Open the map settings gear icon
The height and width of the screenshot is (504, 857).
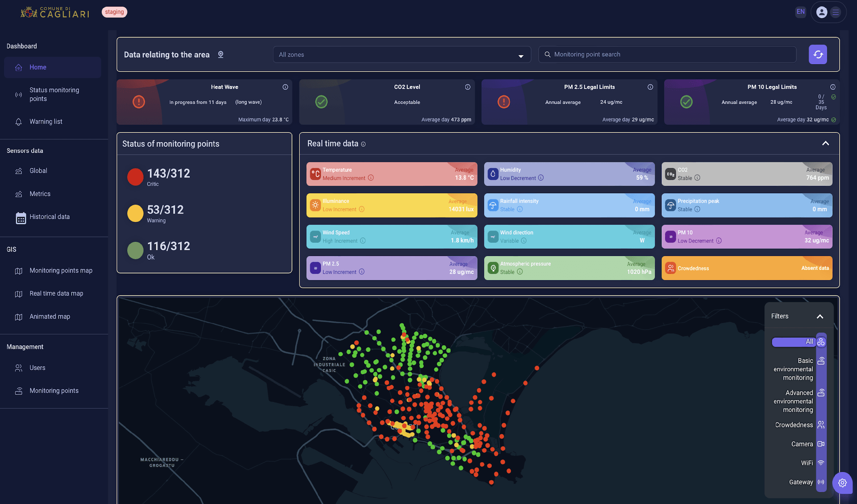[x=842, y=483]
